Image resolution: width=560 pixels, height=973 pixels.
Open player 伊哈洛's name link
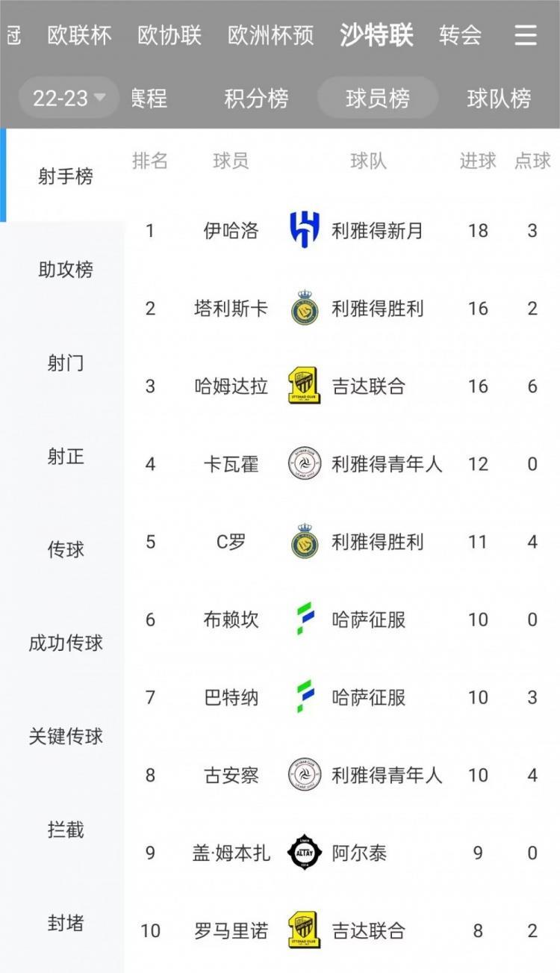[x=231, y=231]
